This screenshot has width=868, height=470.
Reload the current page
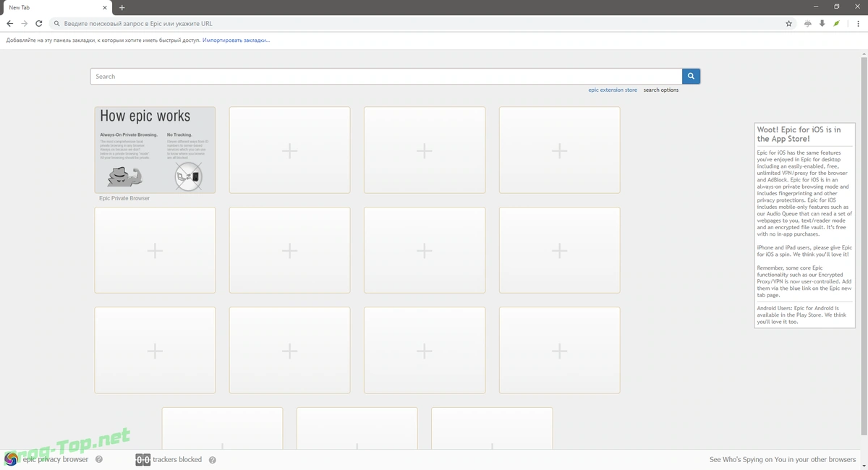(39, 24)
